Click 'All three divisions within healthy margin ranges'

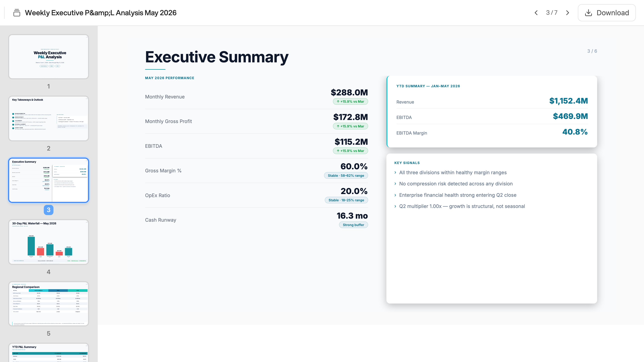pyautogui.click(x=453, y=173)
